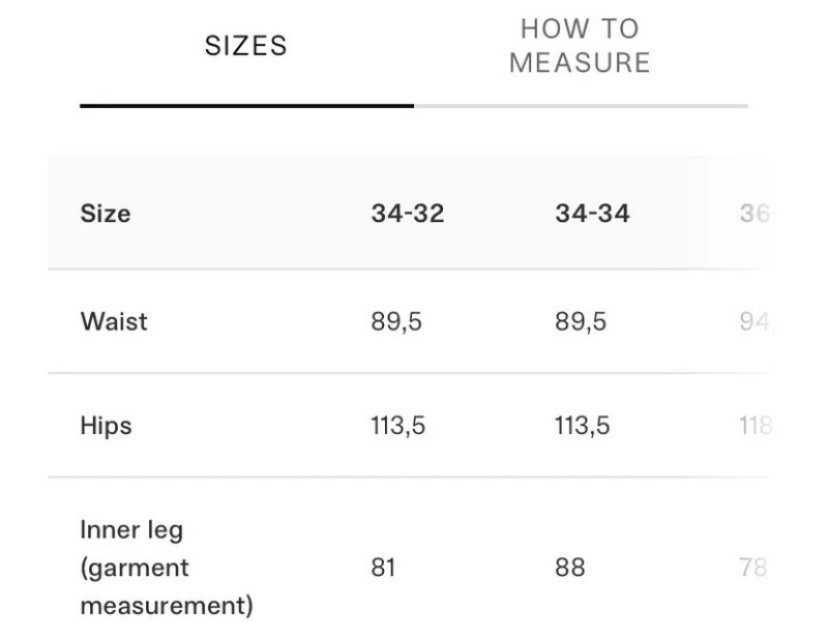Click the gray underline beneath HOW TO MEASURE

580,105
